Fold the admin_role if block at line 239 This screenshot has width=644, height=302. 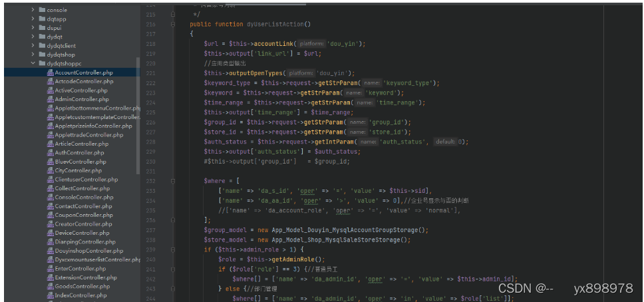[173, 249]
